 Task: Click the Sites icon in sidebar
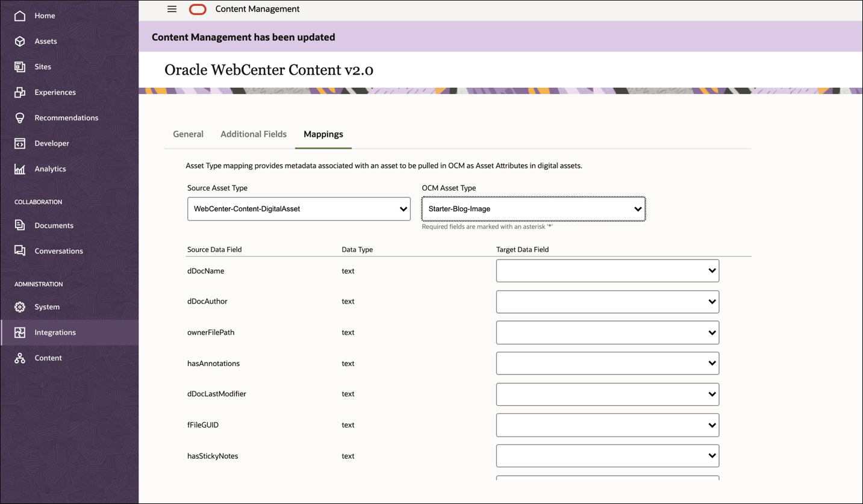pyautogui.click(x=20, y=67)
